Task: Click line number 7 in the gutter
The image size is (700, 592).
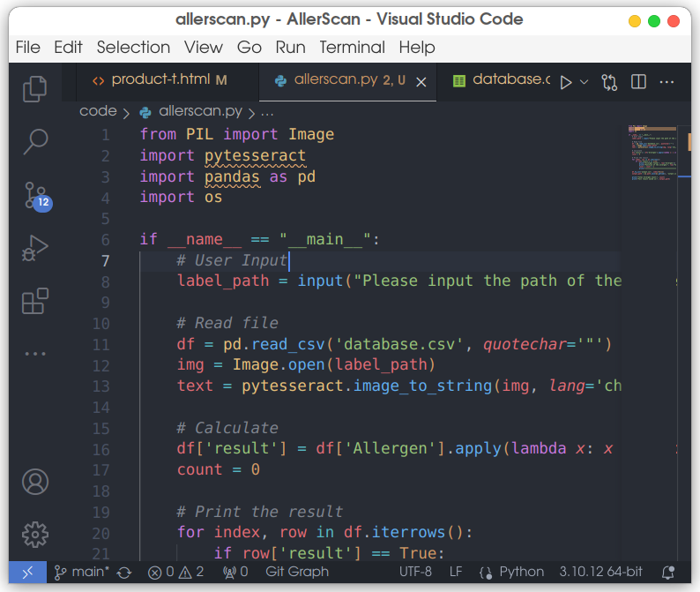Action: 106,261
